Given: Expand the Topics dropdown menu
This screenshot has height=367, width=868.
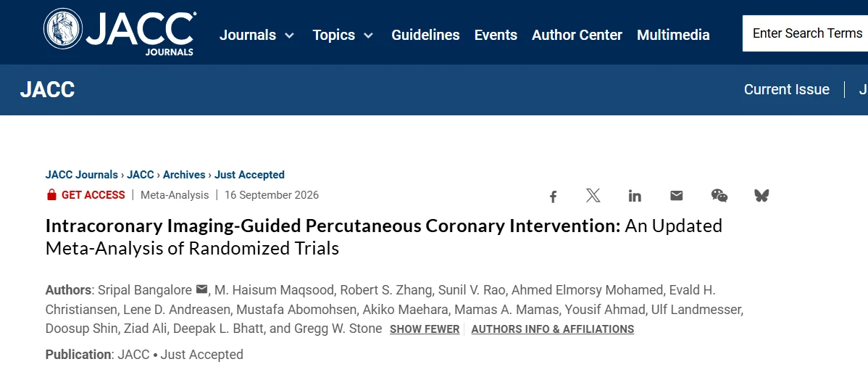Looking at the screenshot, I should coord(343,35).
